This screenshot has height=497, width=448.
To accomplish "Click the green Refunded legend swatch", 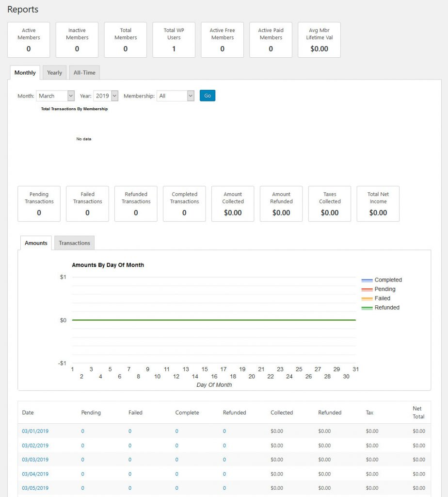I will point(367,308).
